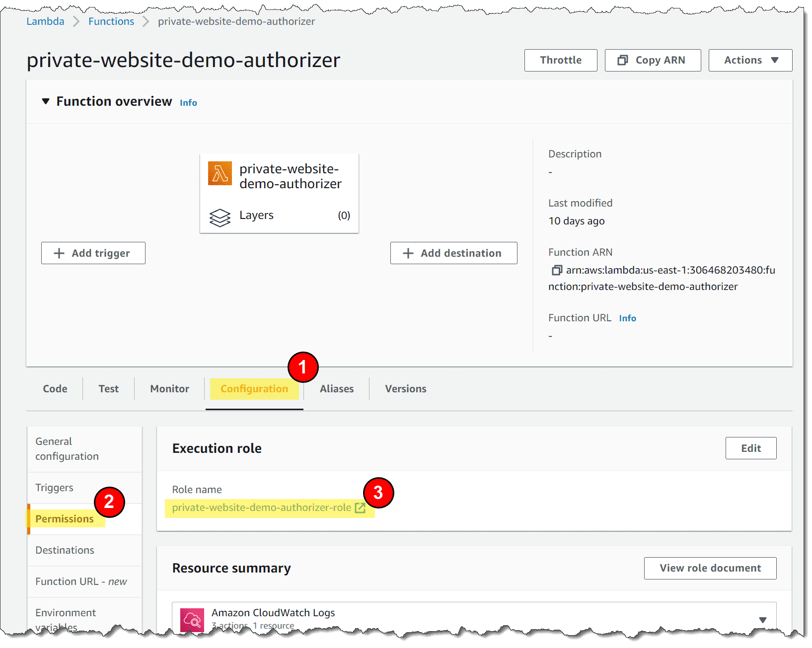The width and height of the screenshot is (812, 648).
Task: Click the copy icon beside Function ARN
Action: coord(557,270)
